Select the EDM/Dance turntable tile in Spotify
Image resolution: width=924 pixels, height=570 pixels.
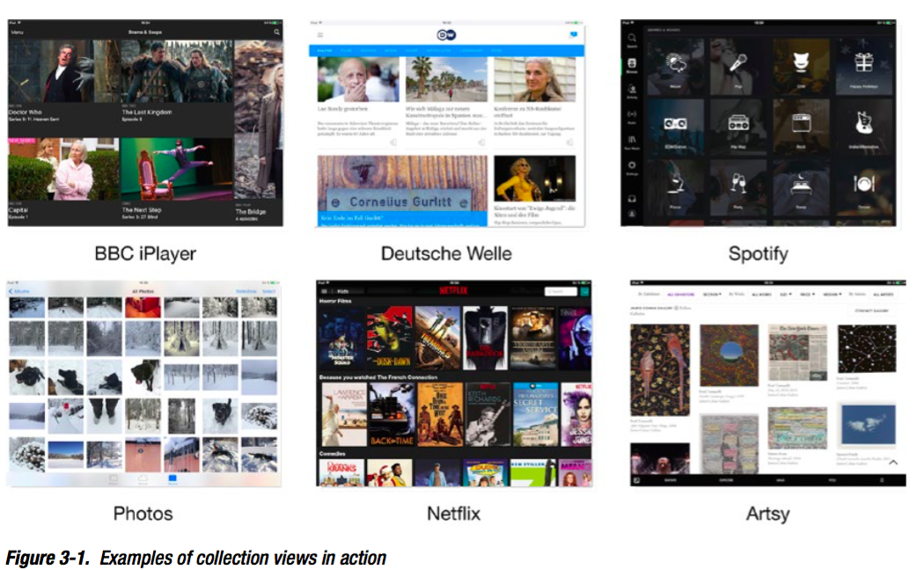click(675, 128)
